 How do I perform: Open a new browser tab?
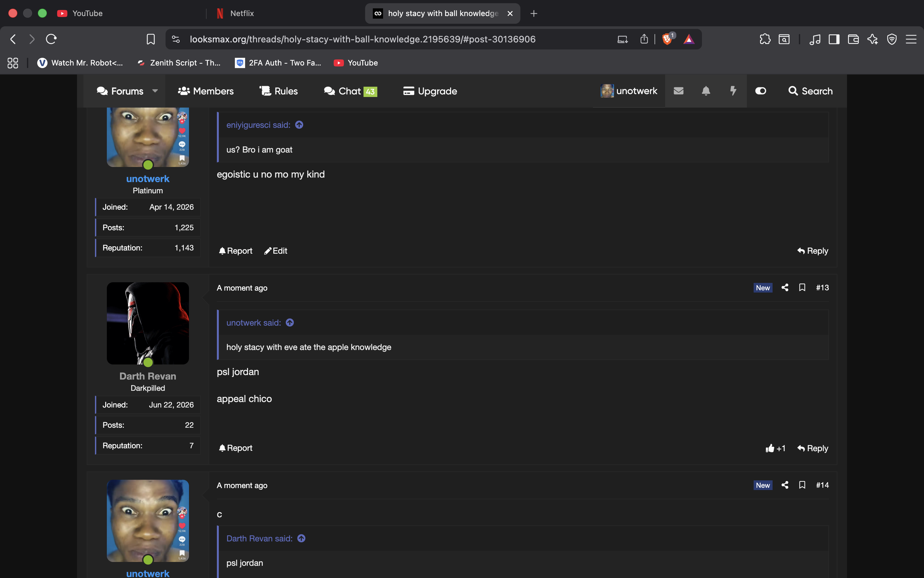(534, 13)
